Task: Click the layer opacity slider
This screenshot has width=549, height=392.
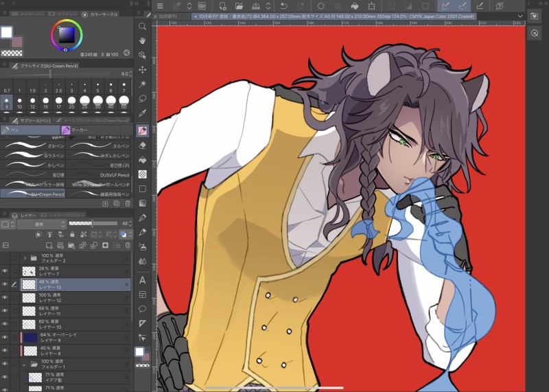Action: tap(93, 224)
